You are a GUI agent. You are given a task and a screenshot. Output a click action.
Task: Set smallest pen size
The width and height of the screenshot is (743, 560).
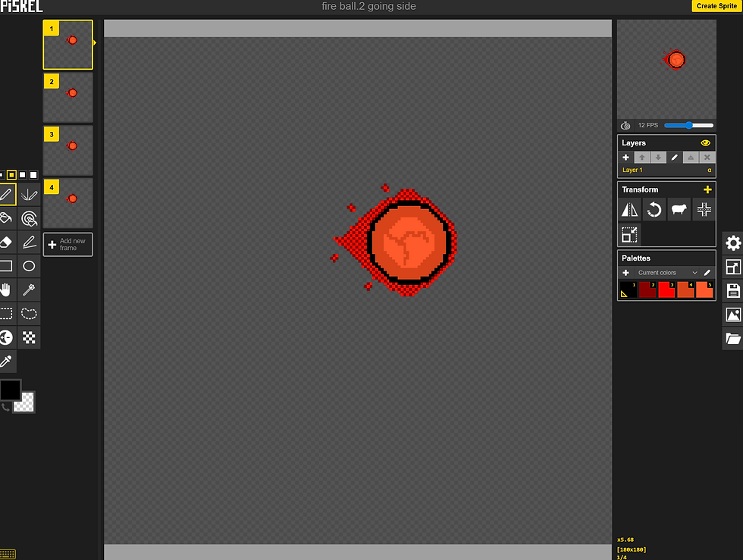(x=2, y=175)
